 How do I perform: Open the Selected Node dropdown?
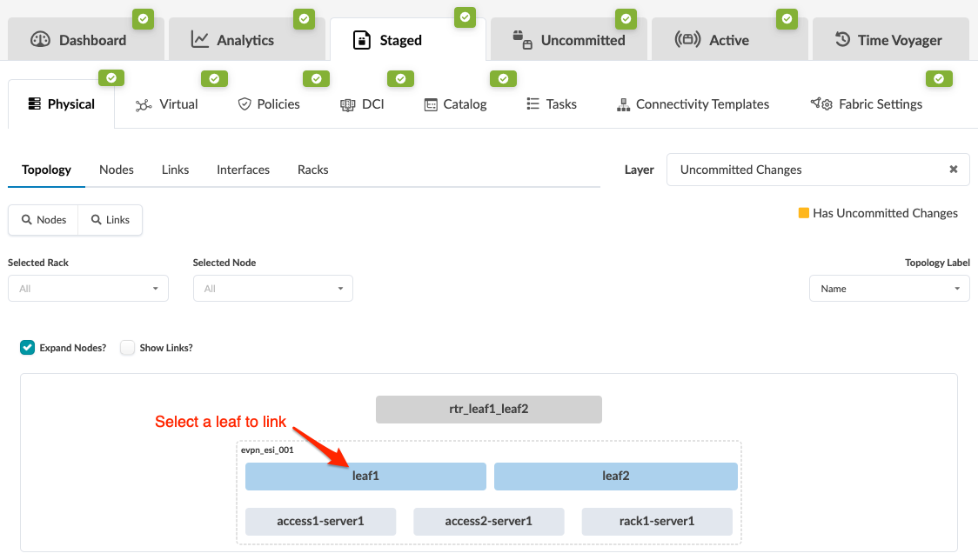(x=272, y=289)
